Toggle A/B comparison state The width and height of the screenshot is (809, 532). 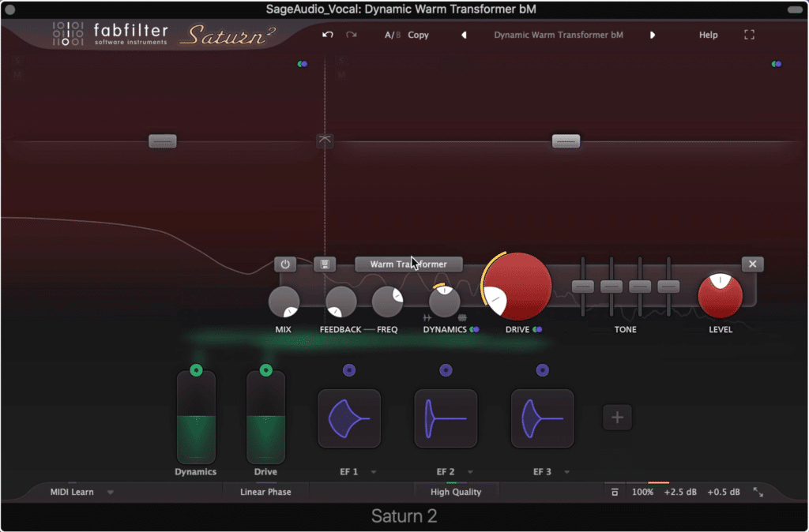tap(392, 35)
